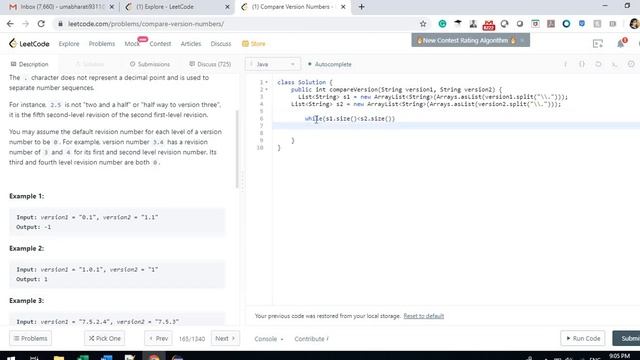
Task: Go to Next problem
Action: 225,338
